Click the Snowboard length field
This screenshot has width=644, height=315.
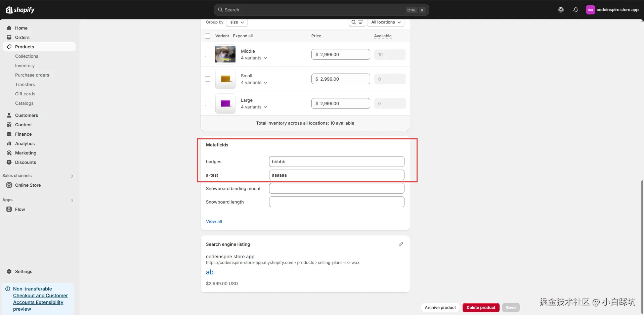coord(337,202)
